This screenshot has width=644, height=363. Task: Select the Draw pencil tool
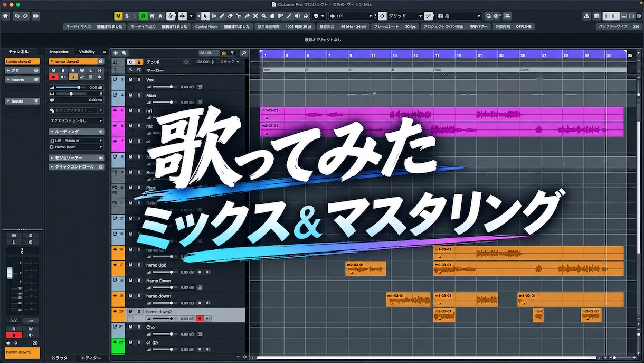[x=222, y=16]
